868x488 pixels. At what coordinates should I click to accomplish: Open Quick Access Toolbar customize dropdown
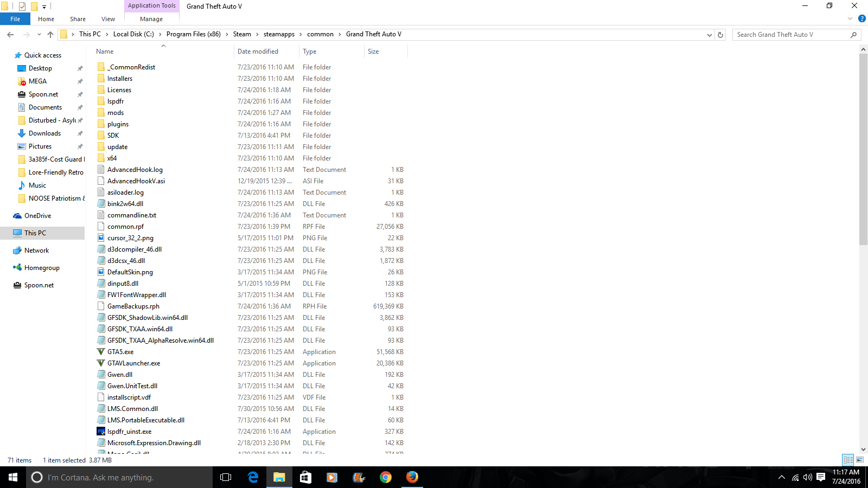click(x=44, y=7)
